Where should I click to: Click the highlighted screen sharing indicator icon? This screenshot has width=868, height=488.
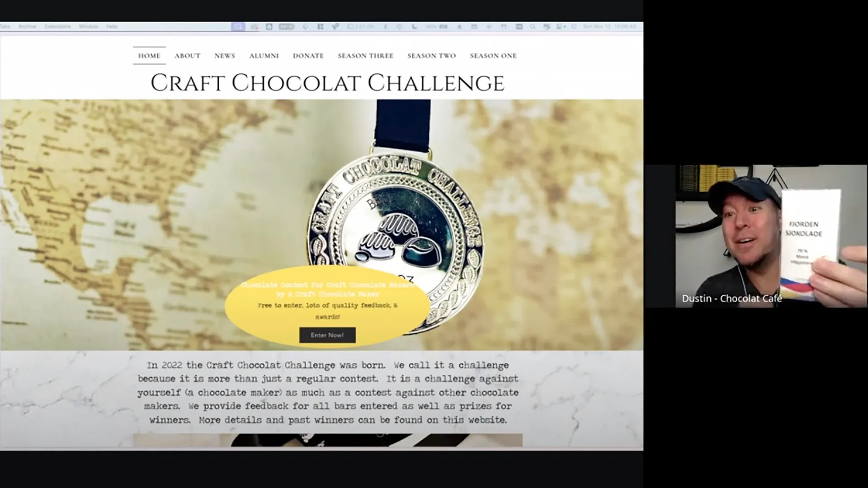[x=239, y=26]
